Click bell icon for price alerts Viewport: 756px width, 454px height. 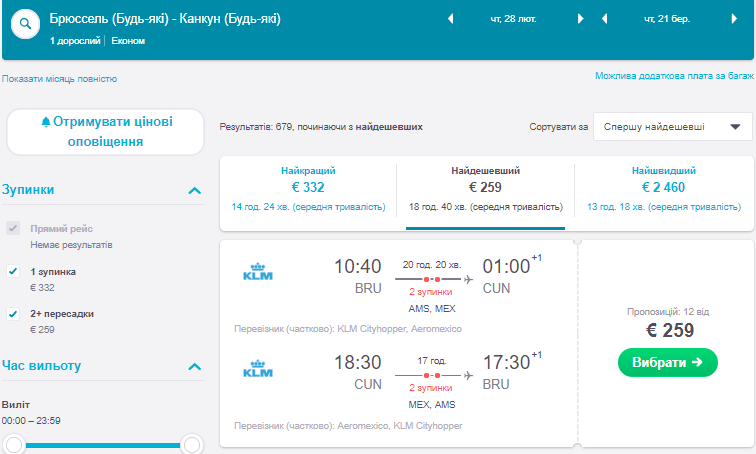pos(45,122)
